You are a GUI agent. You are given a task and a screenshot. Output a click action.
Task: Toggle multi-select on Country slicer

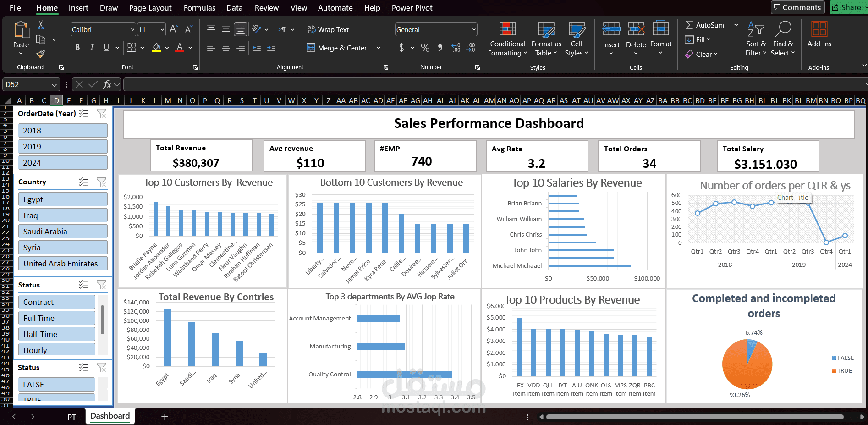coord(83,182)
